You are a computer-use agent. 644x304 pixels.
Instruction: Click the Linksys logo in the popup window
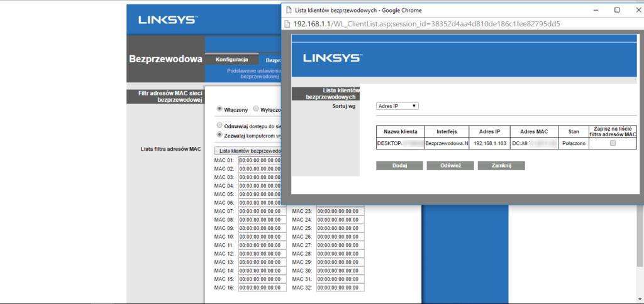[x=332, y=58]
